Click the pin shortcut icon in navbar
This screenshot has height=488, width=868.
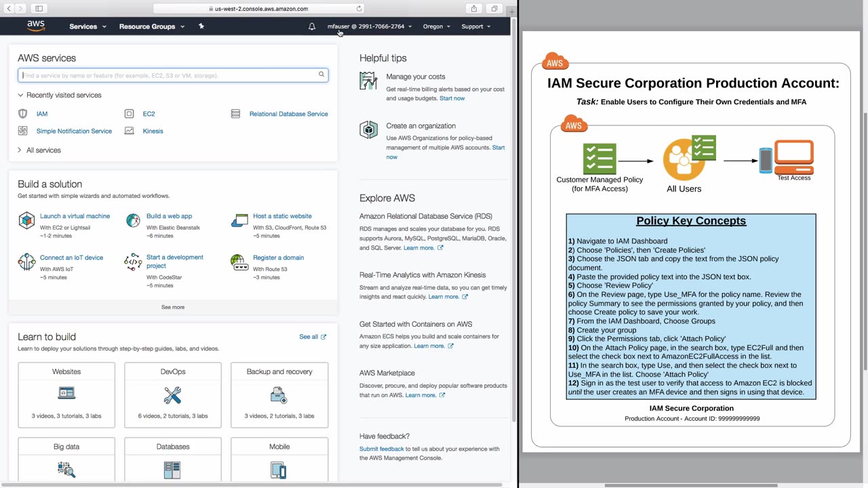pos(201,26)
